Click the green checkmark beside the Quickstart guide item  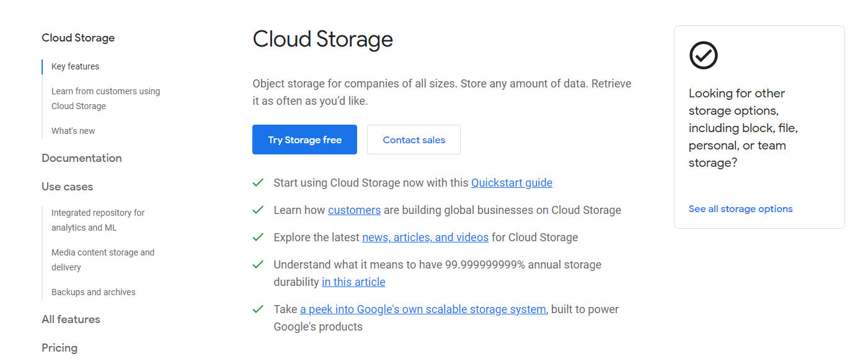click(x=258, y=182)
